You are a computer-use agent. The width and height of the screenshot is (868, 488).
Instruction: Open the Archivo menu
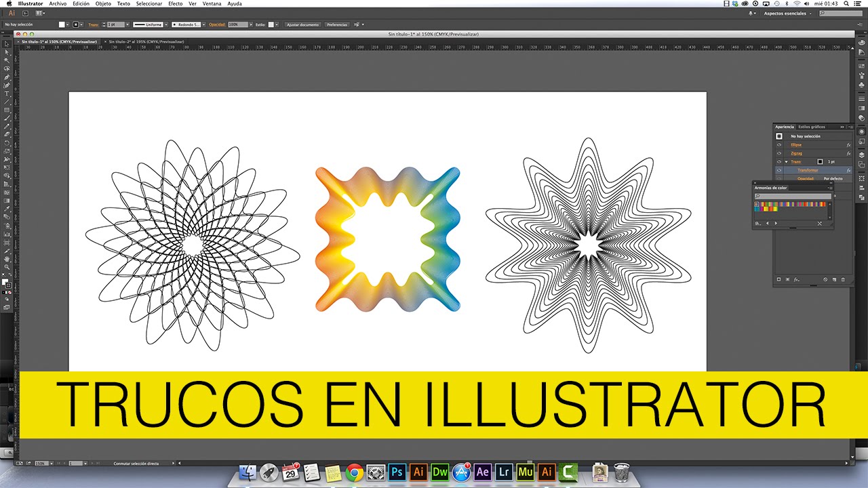58,3
